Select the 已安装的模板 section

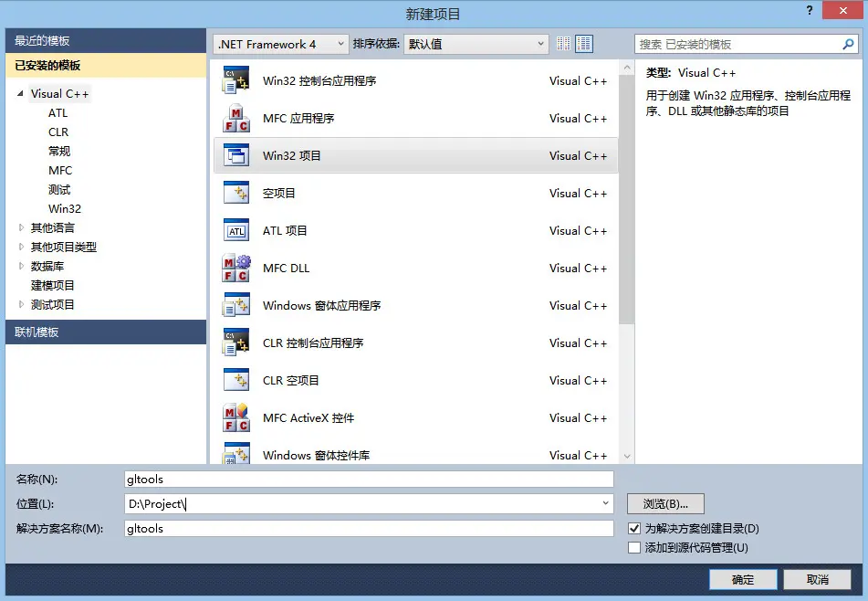coord(106,66)
